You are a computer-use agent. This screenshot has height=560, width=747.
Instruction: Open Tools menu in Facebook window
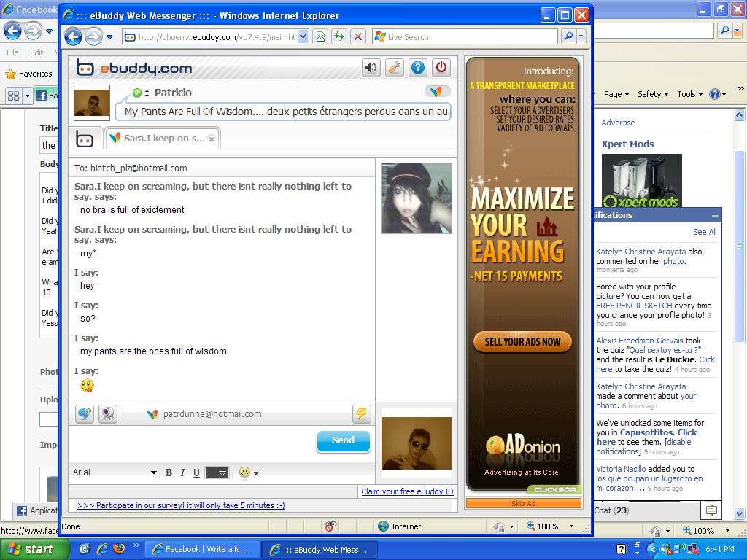(690, 94)
